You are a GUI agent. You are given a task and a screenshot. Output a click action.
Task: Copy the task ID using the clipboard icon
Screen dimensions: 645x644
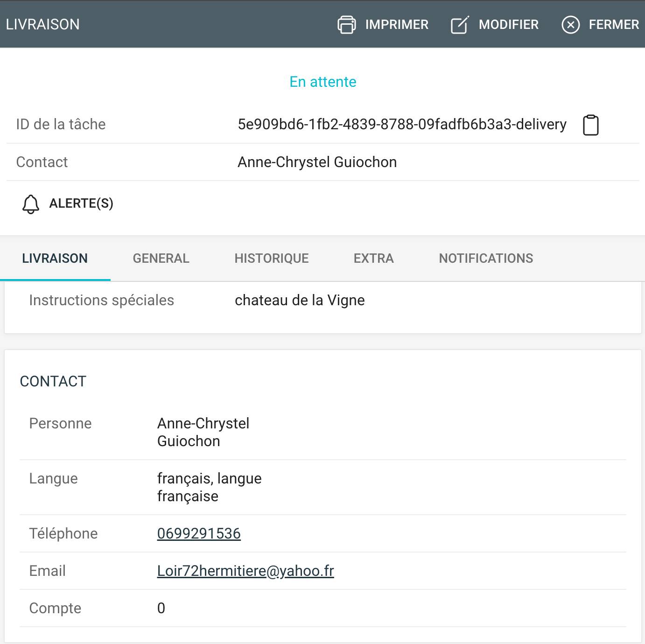click(590, 125)
